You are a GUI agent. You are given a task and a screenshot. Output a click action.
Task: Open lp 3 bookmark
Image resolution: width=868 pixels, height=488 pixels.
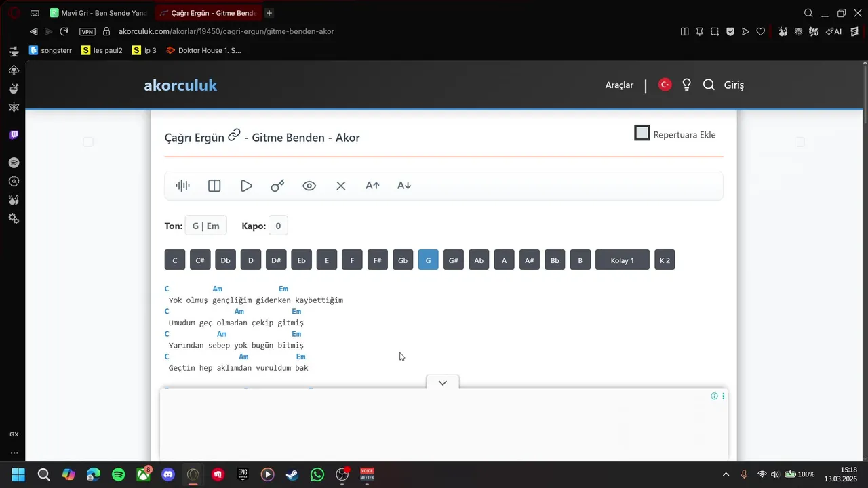(x=144, y=50)
